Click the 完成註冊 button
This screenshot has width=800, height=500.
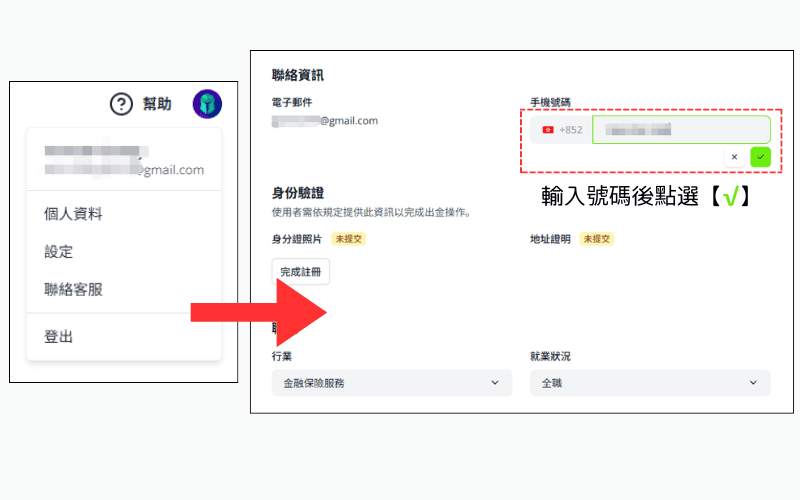pos(301,271)
